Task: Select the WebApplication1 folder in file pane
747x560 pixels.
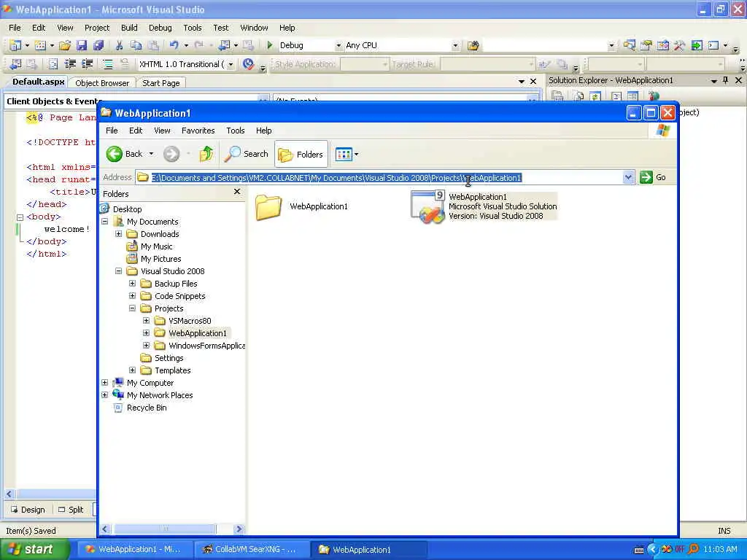Action: pyautogui.click(x=301, y=206)
